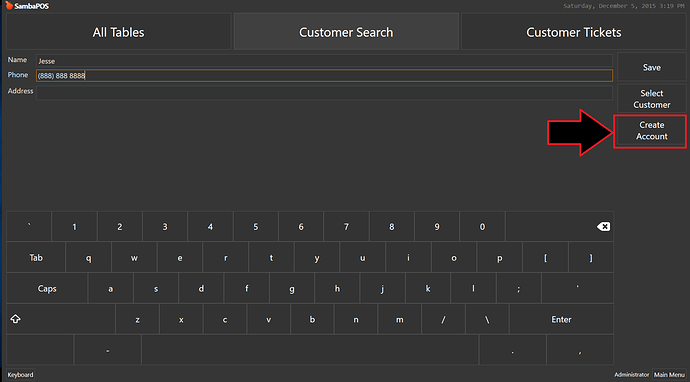Click the backspace key icon

click(603, 227)
